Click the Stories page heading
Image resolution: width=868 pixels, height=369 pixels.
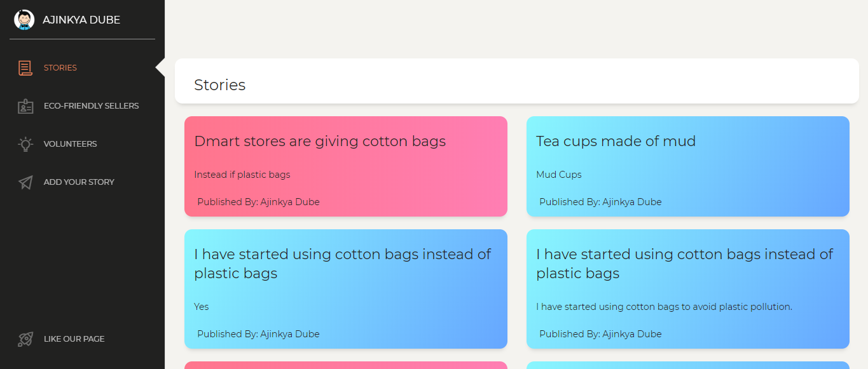click(x=219, y=85)
